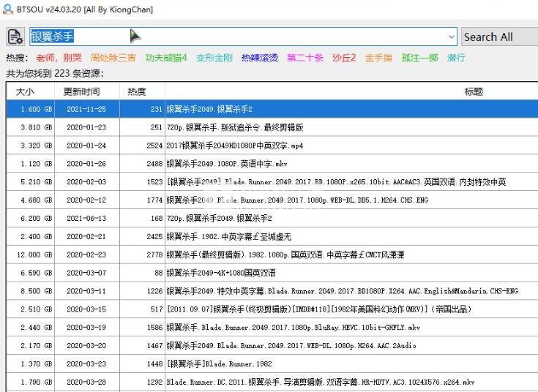
Task: Sort by 大小 column header
Action: point(30,91)
